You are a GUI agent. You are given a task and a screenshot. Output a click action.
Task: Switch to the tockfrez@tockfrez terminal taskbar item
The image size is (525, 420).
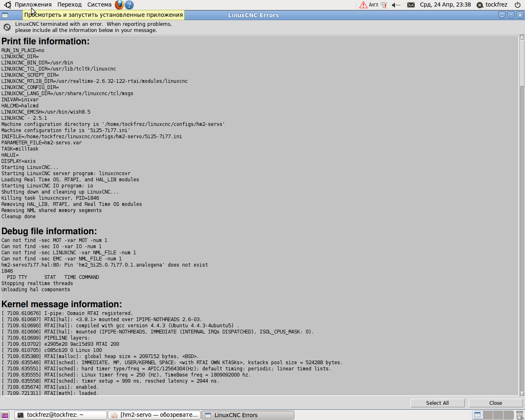tap(61, 415)
